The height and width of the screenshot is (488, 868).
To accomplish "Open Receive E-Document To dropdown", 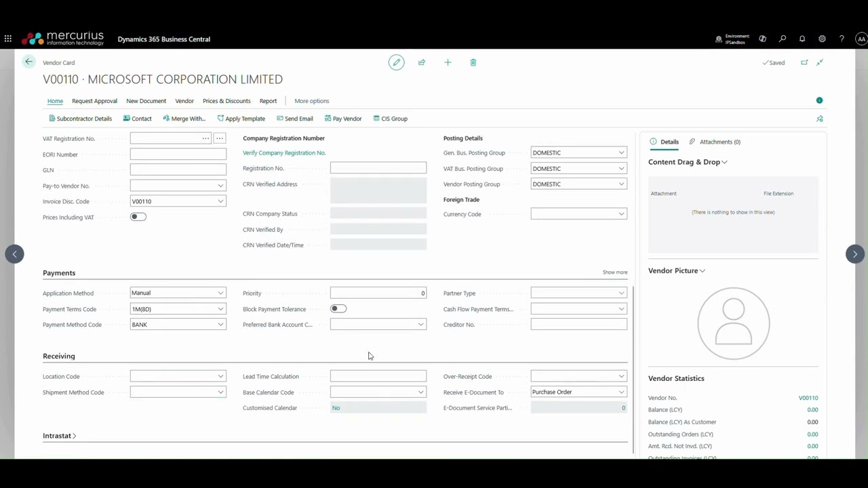I will click(621, 392).
